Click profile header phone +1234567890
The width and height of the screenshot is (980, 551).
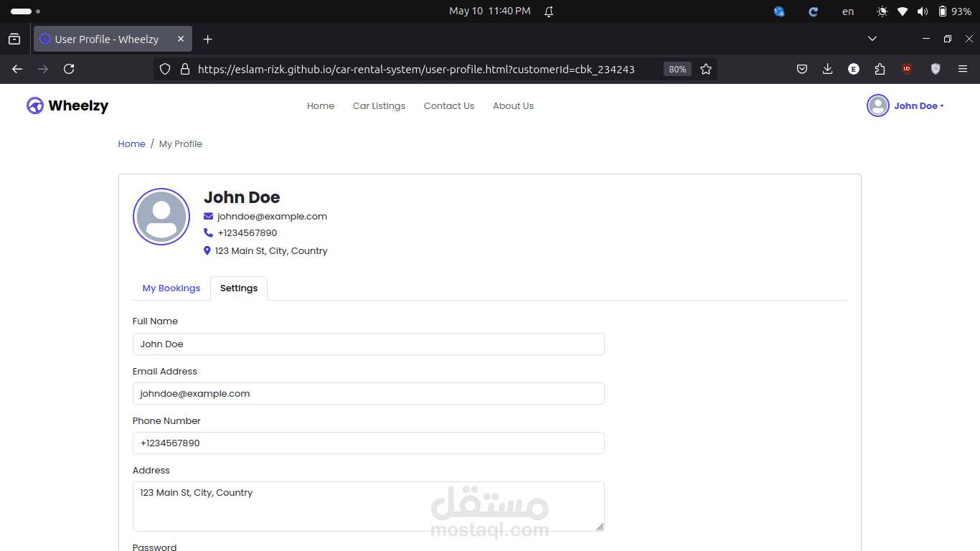click(x=248, y=233)
